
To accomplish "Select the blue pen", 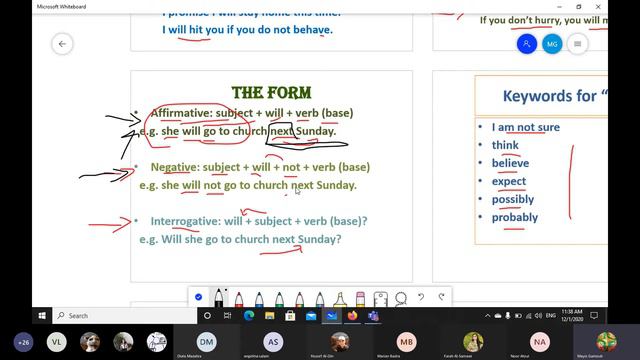I will (x=259, y=299).
